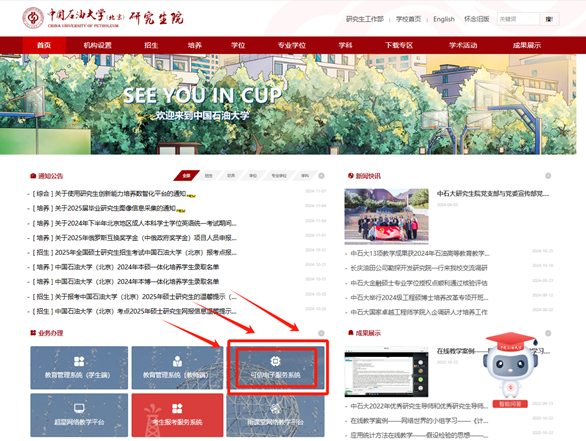This screenshot has height=441, width=586.
Task: Open 教育管理系统 (学生端) tile icon
Action: click(x=79, y=361)
